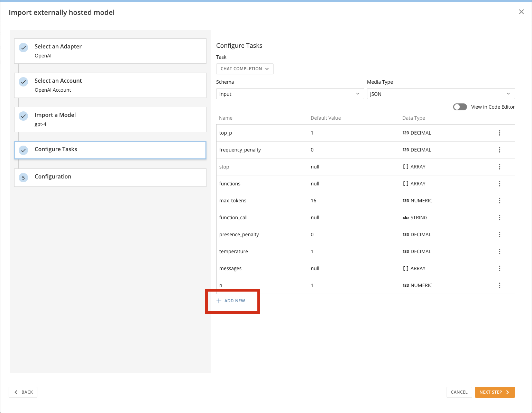
Task: Select the max_tokens parameter name
Action: pos(233,201)
